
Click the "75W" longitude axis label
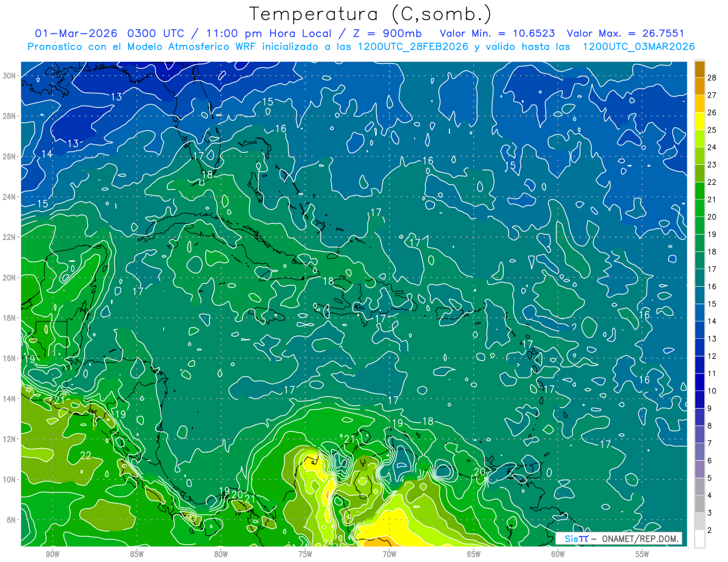pyautogui.click(x=305, y=554)
